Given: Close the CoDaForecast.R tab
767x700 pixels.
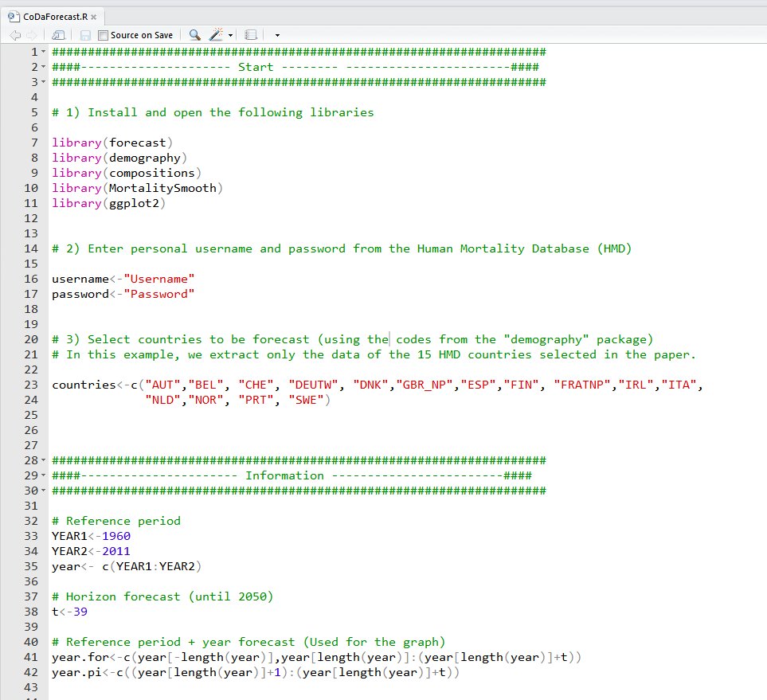Looking at the screenshot, I should click(93, 17).
